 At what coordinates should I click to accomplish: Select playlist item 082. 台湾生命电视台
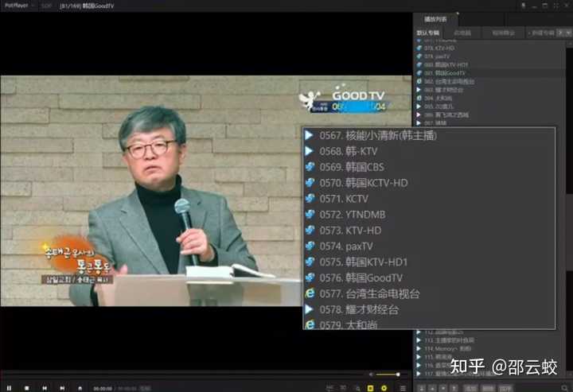(x=489, y=81)
